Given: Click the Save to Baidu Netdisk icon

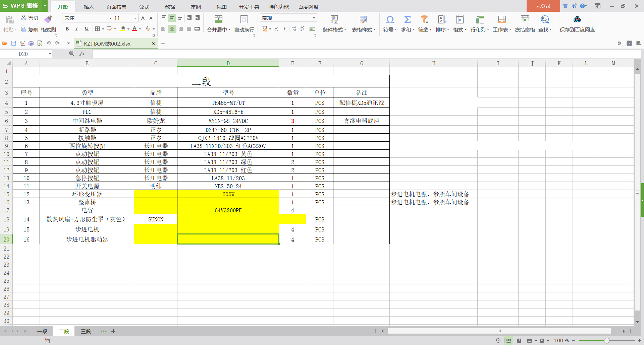Looking at the screenshot, I should point(577,19).
